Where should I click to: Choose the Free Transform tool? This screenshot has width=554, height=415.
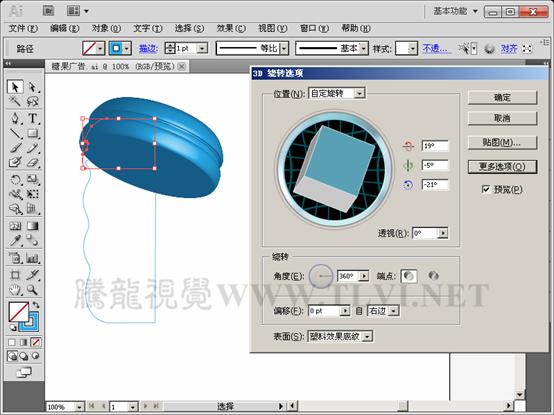point(32,194)
